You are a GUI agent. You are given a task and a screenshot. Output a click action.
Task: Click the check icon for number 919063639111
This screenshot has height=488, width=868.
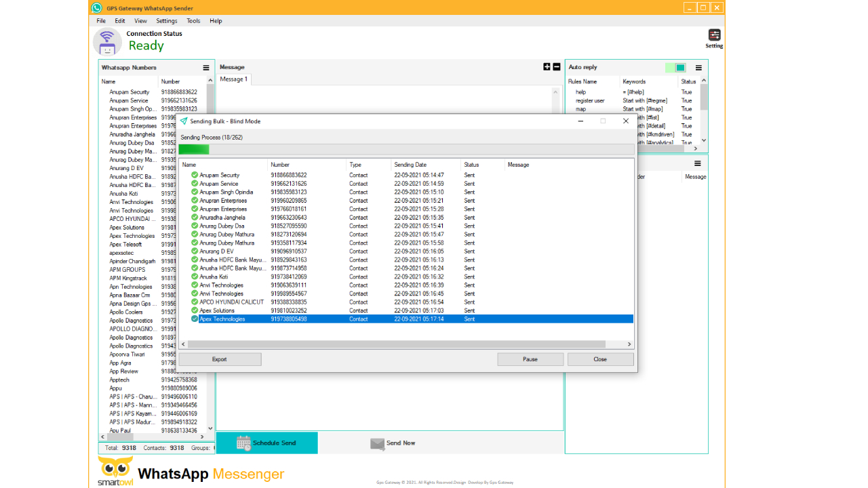(x=195, y=285)
